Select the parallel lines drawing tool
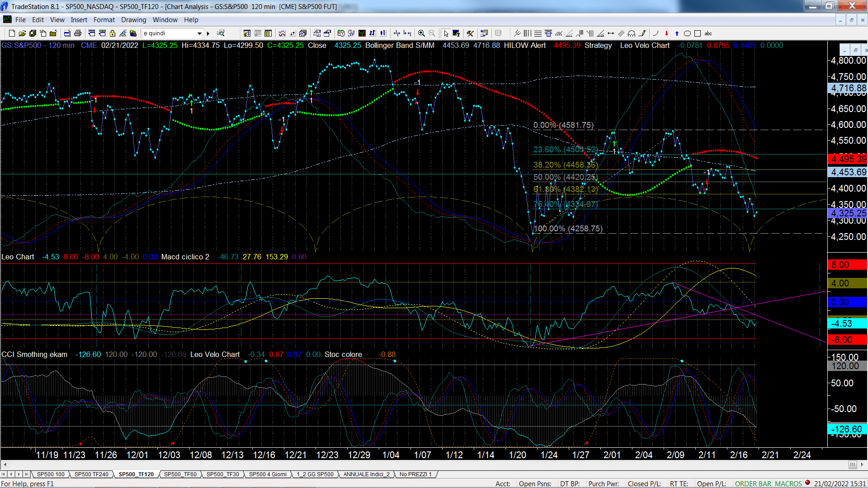 pyautogui.click(x=621, y=33)
